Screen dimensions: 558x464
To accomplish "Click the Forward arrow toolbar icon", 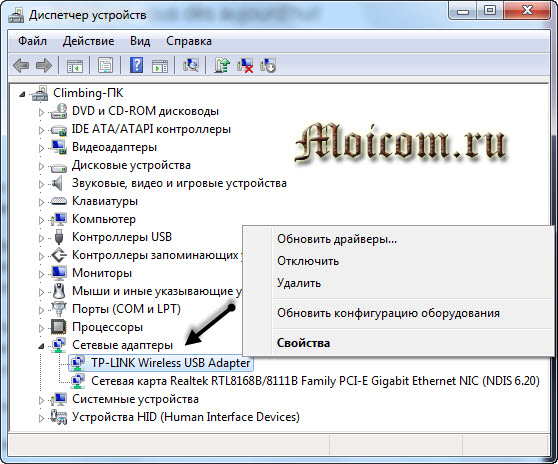I will coord(44,66).
